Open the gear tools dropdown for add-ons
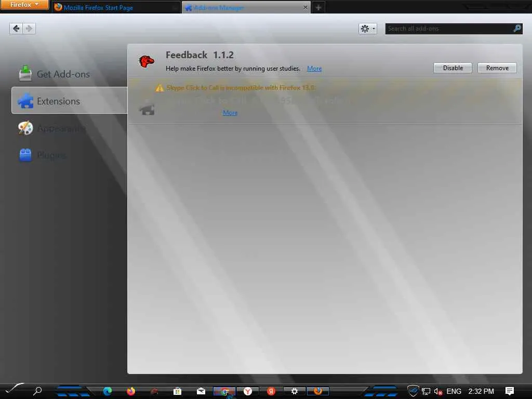Screen dimensions: 532x399 coord(367,29)
